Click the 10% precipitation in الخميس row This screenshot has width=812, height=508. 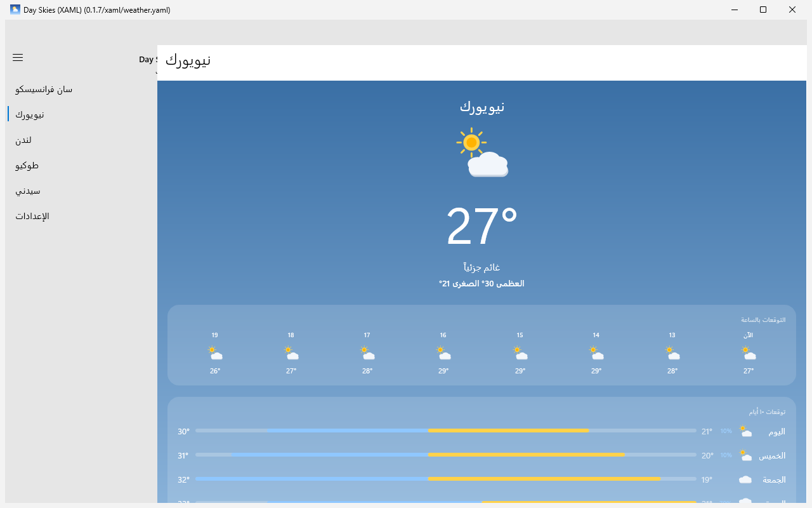pyautogui.click(x=726, y=455)
